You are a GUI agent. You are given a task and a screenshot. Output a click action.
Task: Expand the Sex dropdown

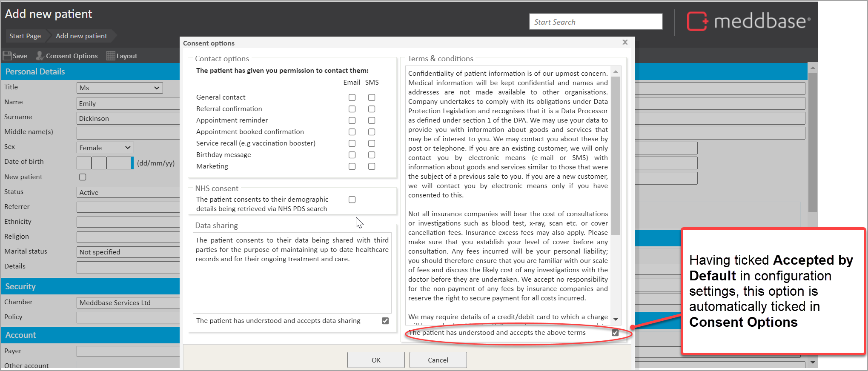click(x=105, y=148)
